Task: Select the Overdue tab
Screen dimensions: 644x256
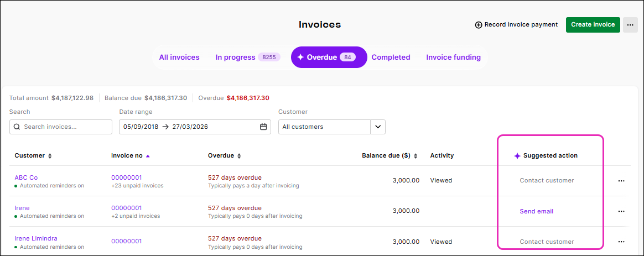Action: click(x=329, y=58)
